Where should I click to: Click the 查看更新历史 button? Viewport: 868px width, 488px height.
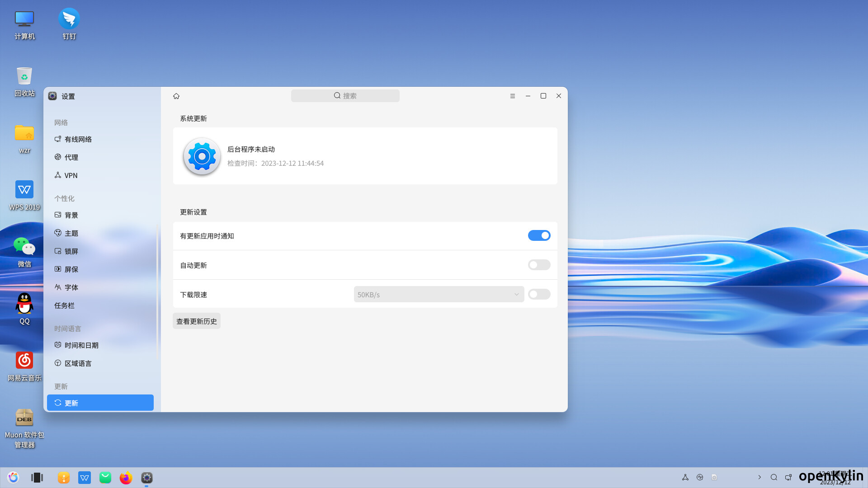pyautogui.click(x=197, y=321)
